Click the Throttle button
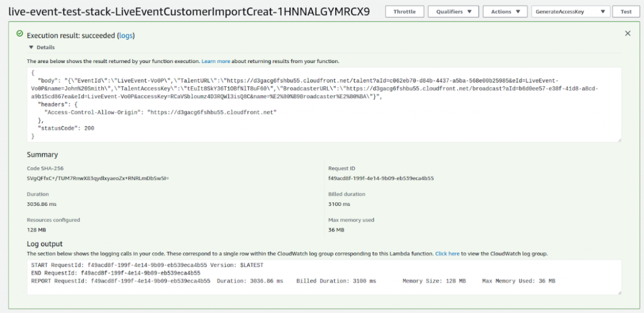Viewport: 644px width, 313px height. [404, 11]
